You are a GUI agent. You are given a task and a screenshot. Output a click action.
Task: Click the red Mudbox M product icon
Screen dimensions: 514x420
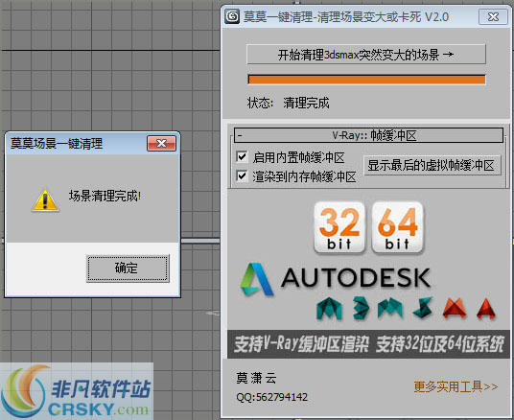(x=455, y=308)
